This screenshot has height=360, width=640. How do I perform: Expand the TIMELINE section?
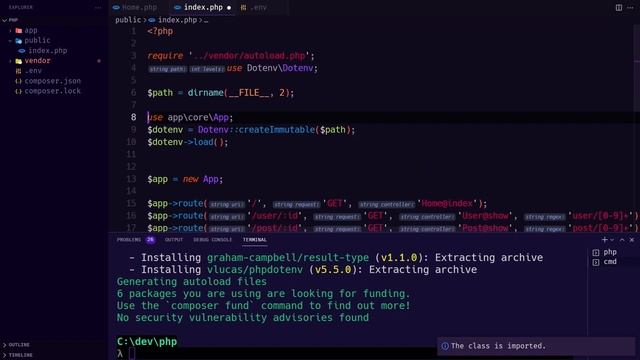pyautogui.click(x=4, y=355)
